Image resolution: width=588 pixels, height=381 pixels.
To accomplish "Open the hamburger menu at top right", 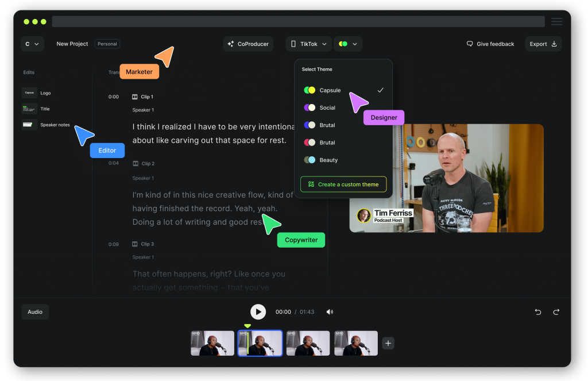I will tap(556, 22).
